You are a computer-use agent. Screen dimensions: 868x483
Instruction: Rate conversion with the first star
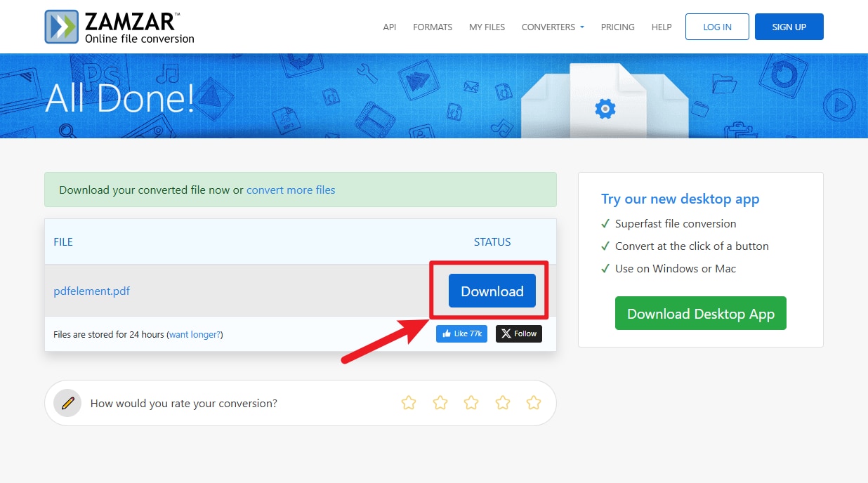coord(408,403)
